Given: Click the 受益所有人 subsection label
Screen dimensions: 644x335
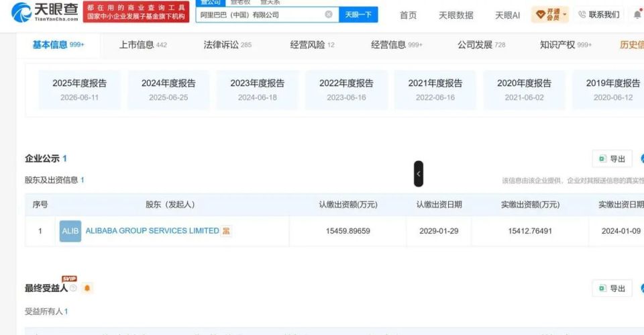Looking at the screenshot, I should (44, 312).
